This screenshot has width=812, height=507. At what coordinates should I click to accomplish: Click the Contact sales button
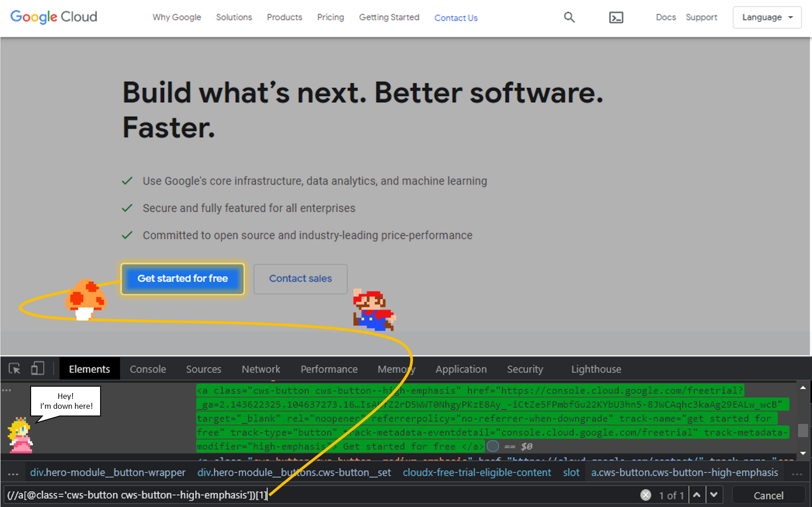tap(300, 279)
